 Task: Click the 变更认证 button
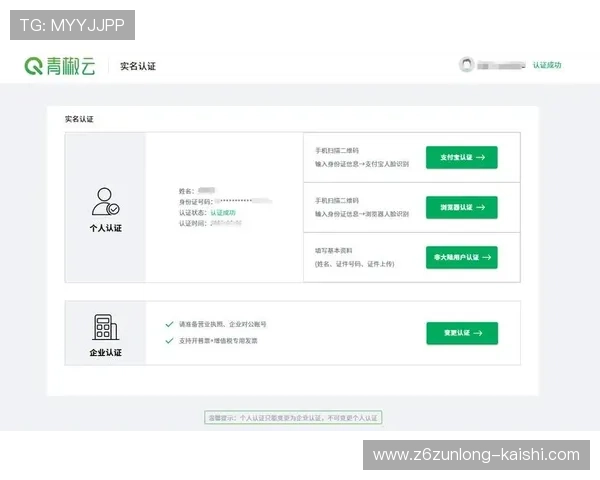click(x=462, y=333)
